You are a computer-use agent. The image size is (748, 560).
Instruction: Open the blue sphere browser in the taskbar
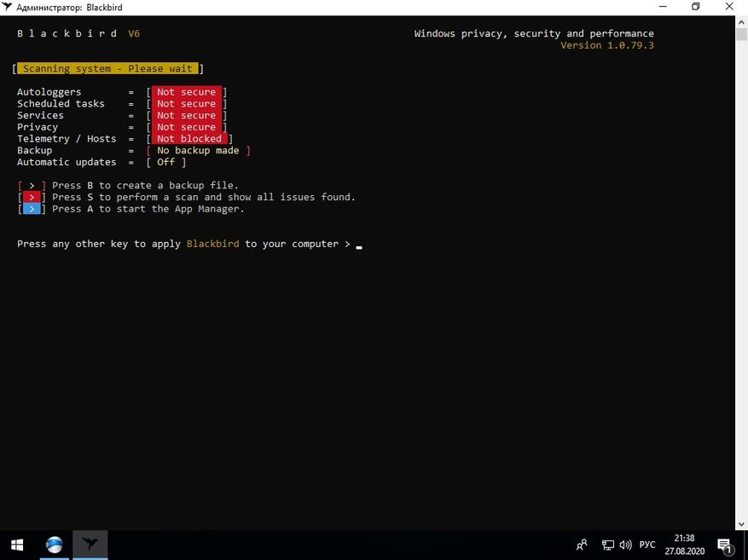pos(55,545)
